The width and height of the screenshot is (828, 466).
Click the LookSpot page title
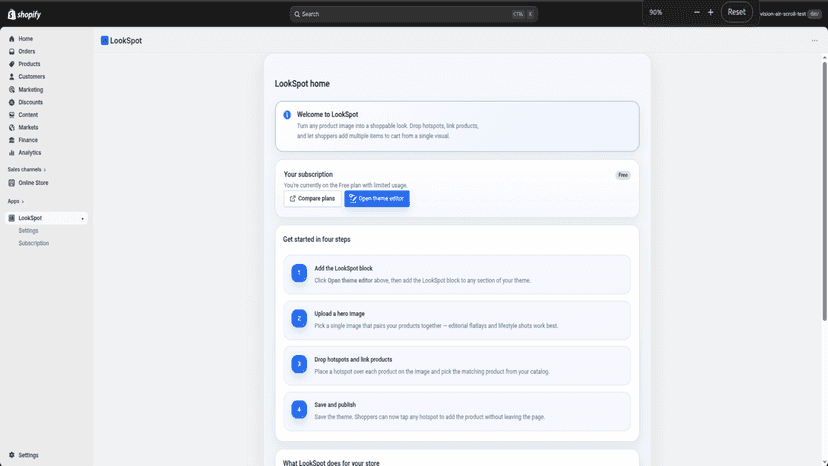[126, 41]
